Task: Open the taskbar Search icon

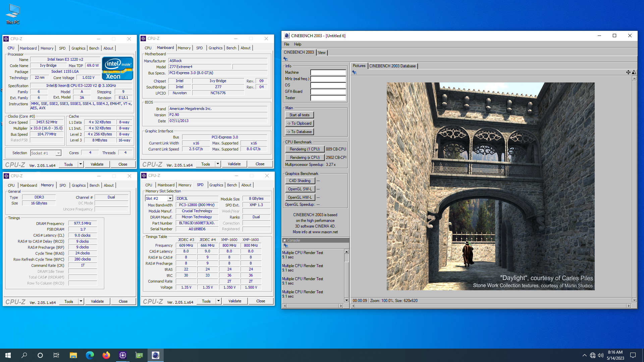Action: (x=24, y=355)
